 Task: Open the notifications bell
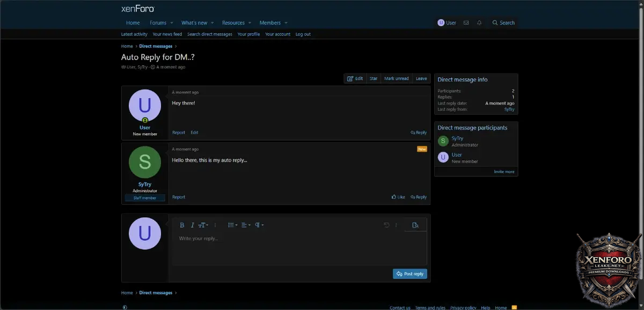(x=479, y=23)
